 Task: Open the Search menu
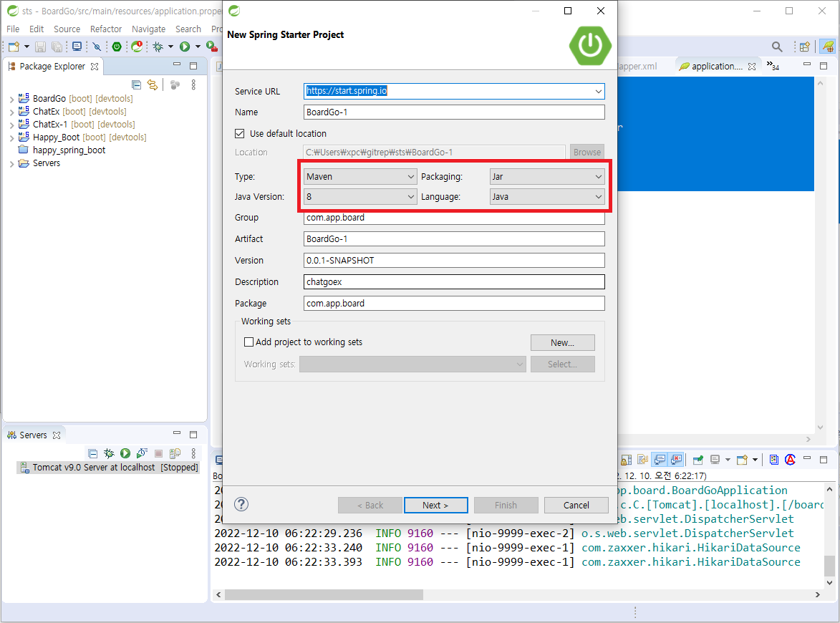tap(188, 29)
